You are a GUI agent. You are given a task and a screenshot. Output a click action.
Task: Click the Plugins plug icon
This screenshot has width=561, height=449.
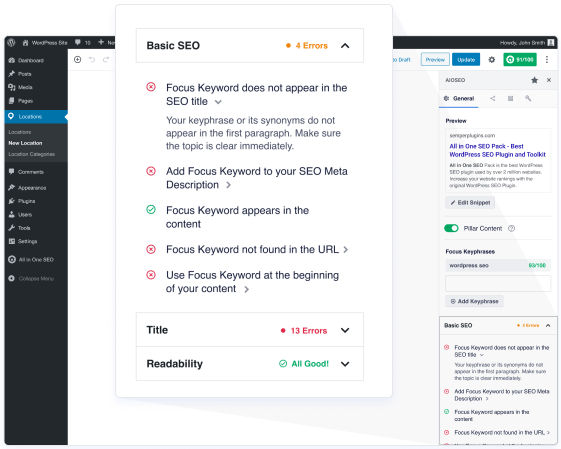[x=11, y=201]
